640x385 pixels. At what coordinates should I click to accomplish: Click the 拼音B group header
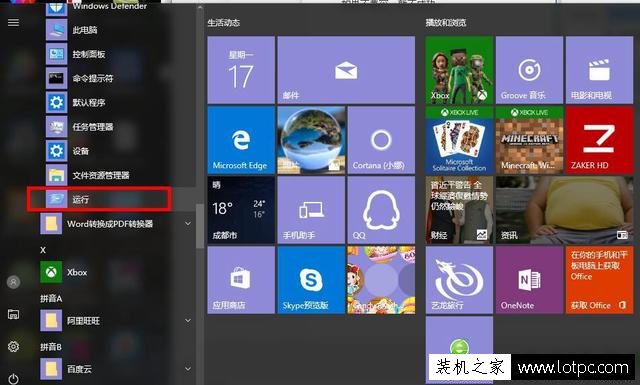coord(51,347)
